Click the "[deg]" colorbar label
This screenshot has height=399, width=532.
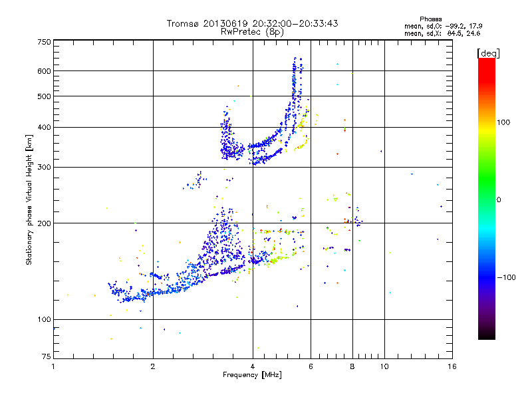488,53
